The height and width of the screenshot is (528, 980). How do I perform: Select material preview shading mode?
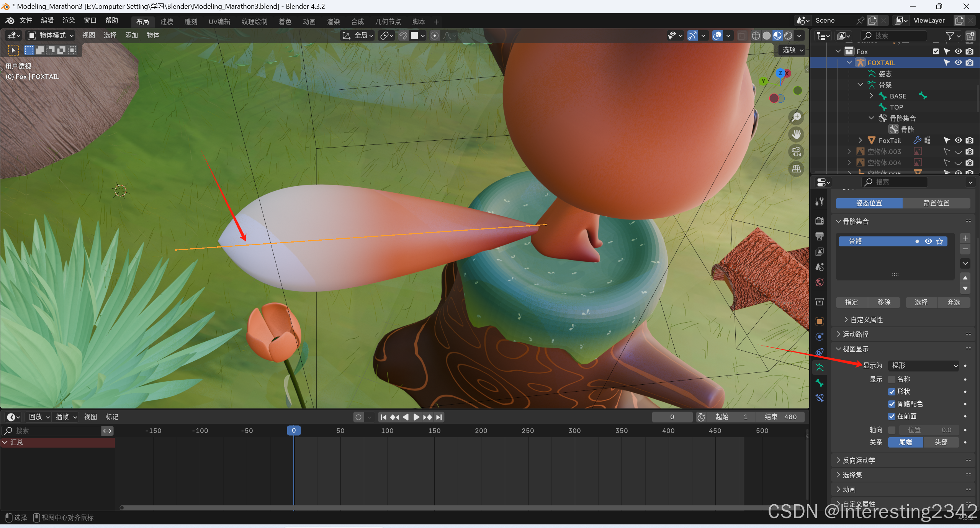[777, 36]
